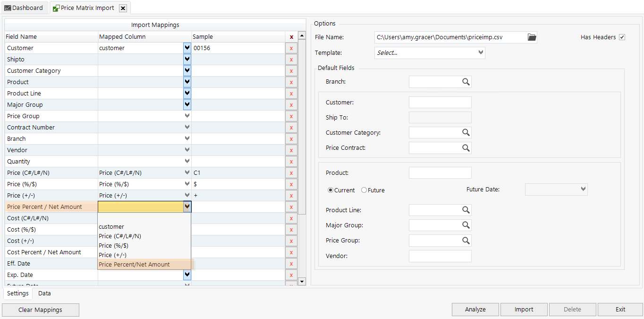Open the Template dropdown
The image size is (644, 319).
coord(480,52)
